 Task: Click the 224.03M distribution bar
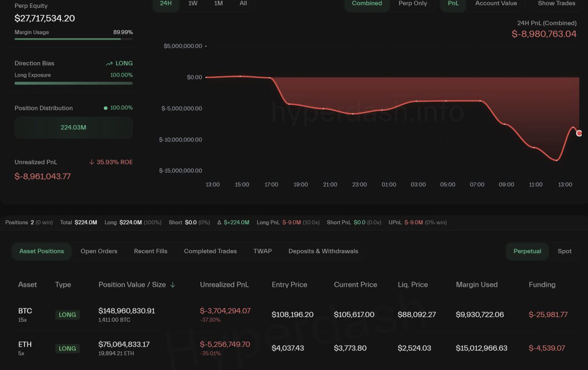tap(73, 127)
